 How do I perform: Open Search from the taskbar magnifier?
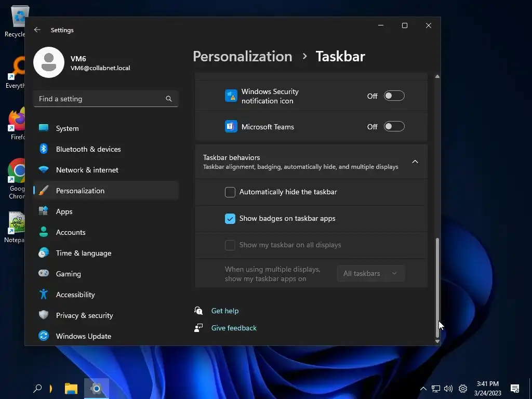point(37,388)
